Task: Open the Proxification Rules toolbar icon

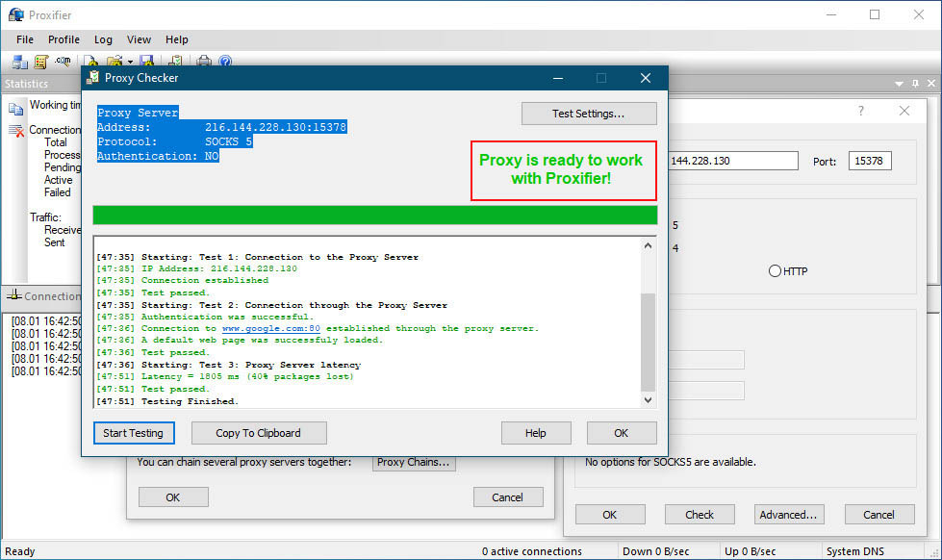Action: tap(41, 62)
